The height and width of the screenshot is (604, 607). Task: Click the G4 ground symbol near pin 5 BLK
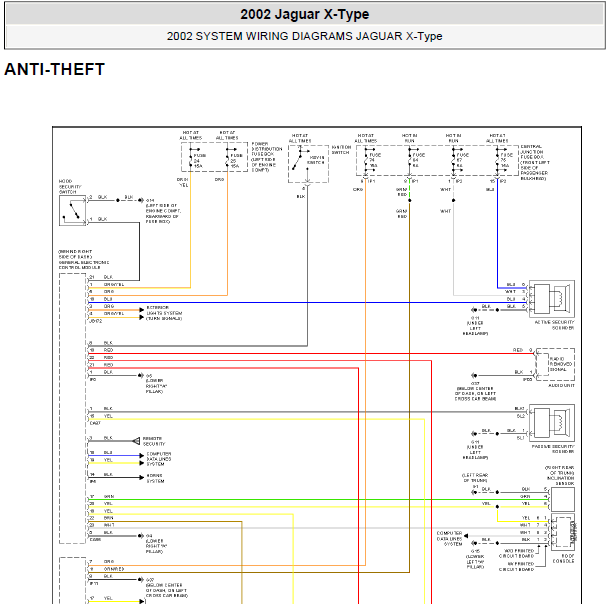click(x=141, y=536)
